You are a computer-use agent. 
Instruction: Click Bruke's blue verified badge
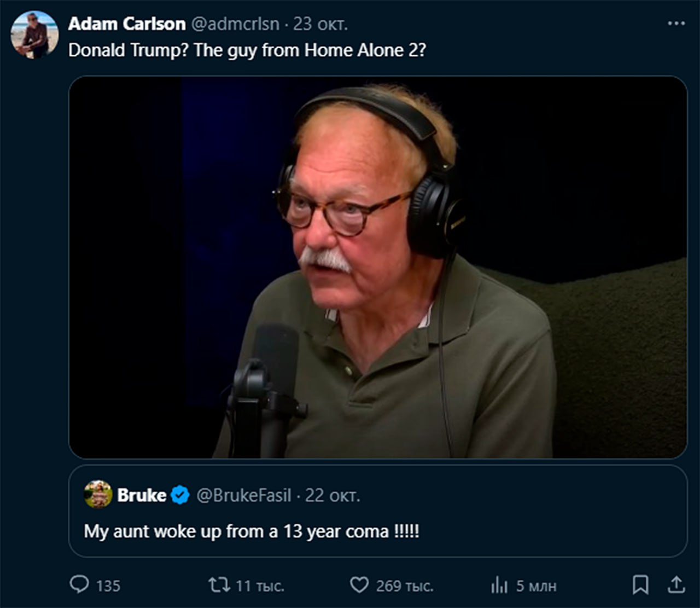(180, 495)
